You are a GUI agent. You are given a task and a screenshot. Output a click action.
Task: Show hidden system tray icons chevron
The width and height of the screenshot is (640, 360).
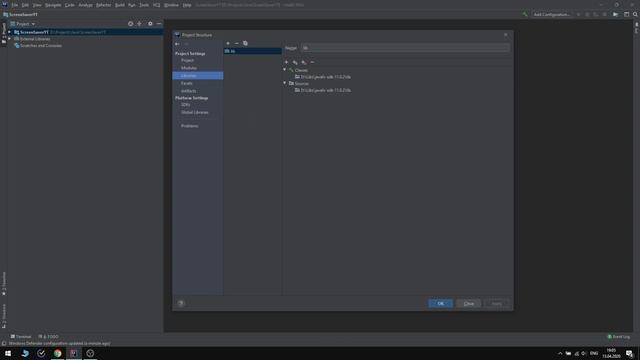560,353
